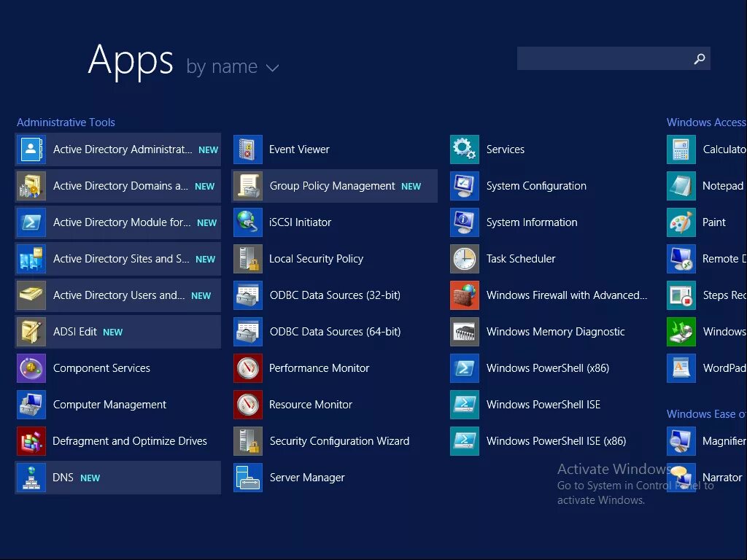Click the chevron next to by name
Viewport: 747px width, 560px height.
click(273, 68)
